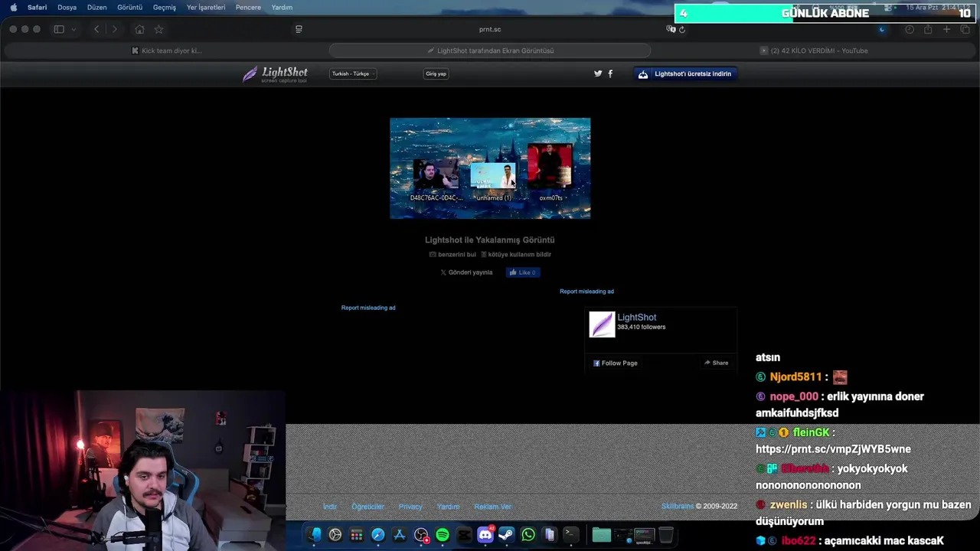The width and height of the screenshot is (980, 551).
Task: Open the Apple menu
Action: 13,7
